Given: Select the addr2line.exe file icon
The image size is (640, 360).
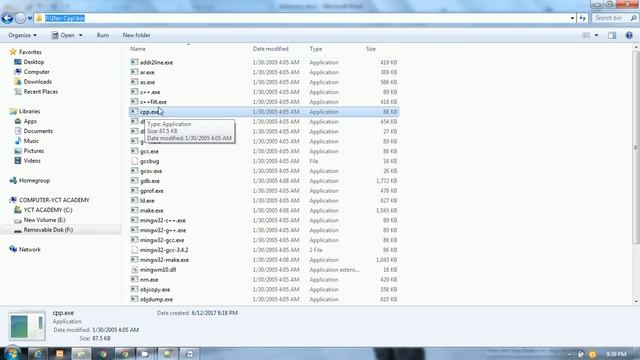Looking at the screenshot, I should pyautogui.click(x=134, y=62).
